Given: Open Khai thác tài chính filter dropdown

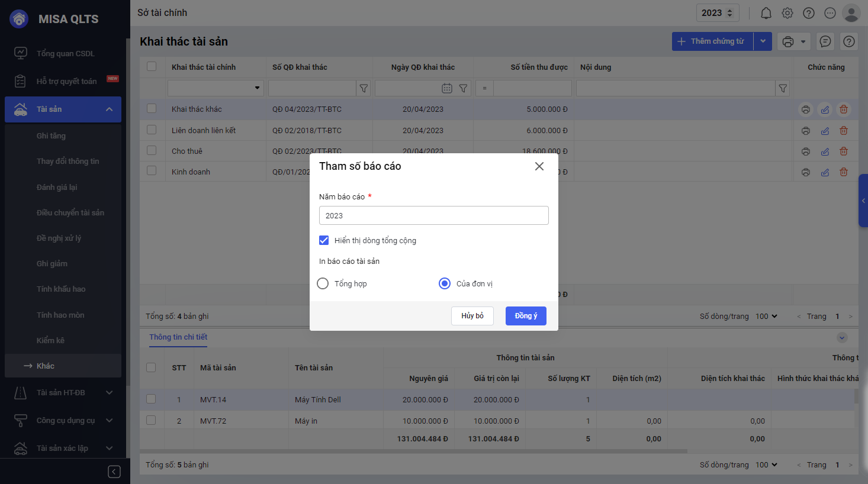Looking at the screenshot, I should coord(257,88).
